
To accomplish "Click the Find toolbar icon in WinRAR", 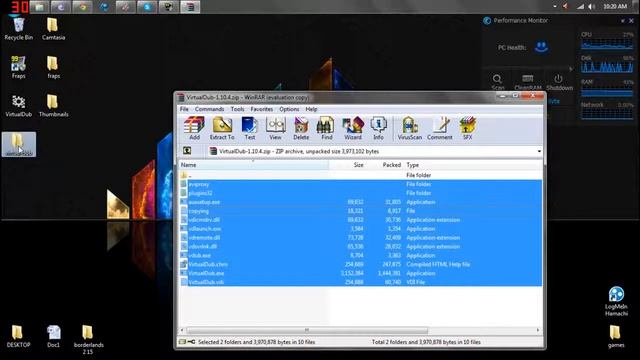I will click(326, 128).
